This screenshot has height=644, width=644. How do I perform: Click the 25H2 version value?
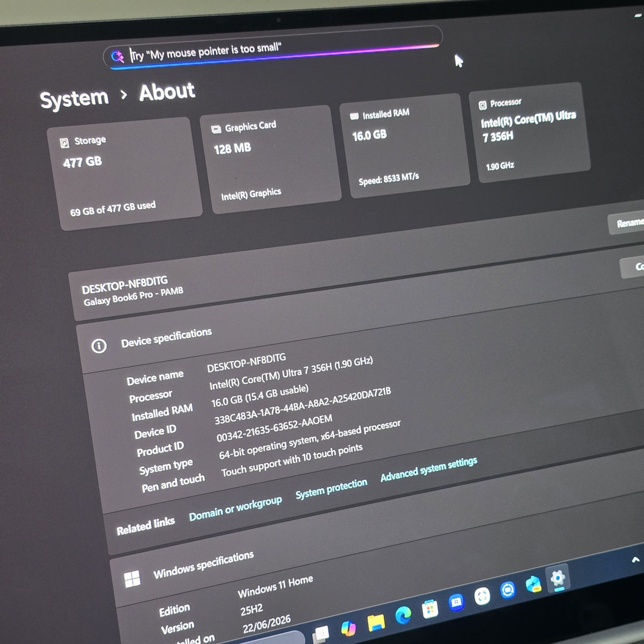pos(252,610)
